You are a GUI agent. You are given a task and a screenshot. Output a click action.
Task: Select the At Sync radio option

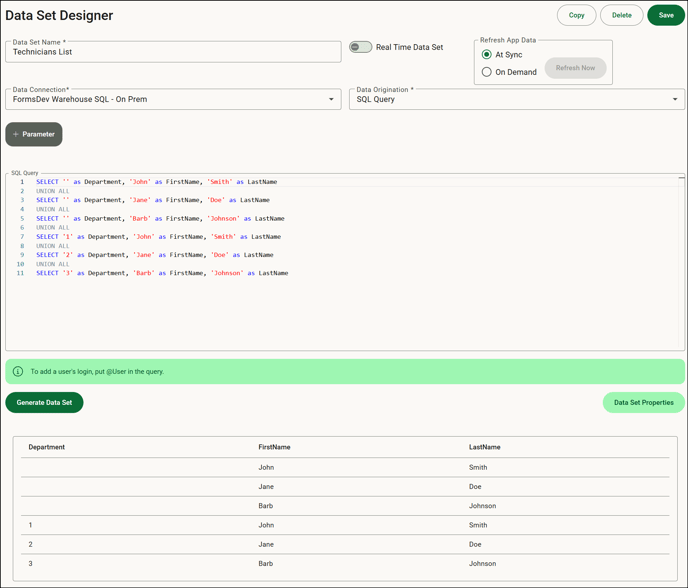point(487,55)
